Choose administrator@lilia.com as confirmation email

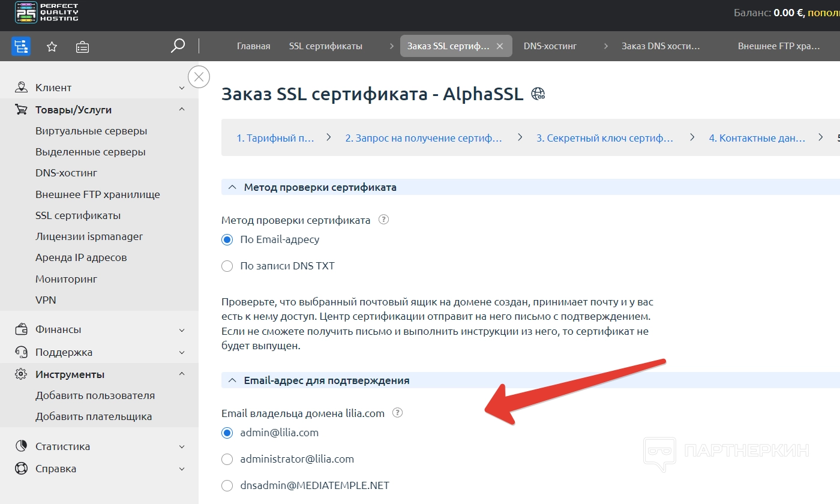(227, 460)
